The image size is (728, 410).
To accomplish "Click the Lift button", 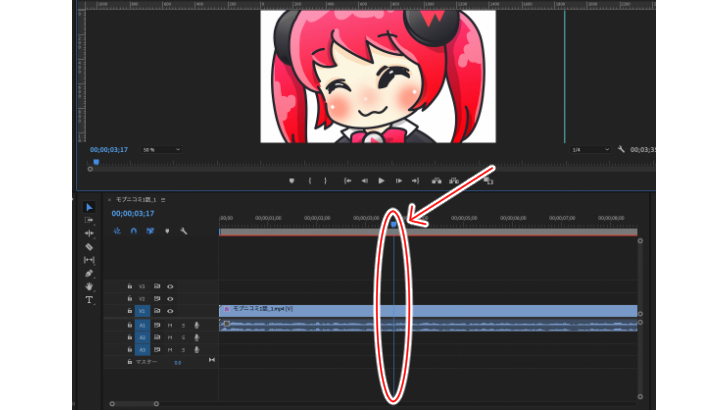I will [x=436, y=181].
